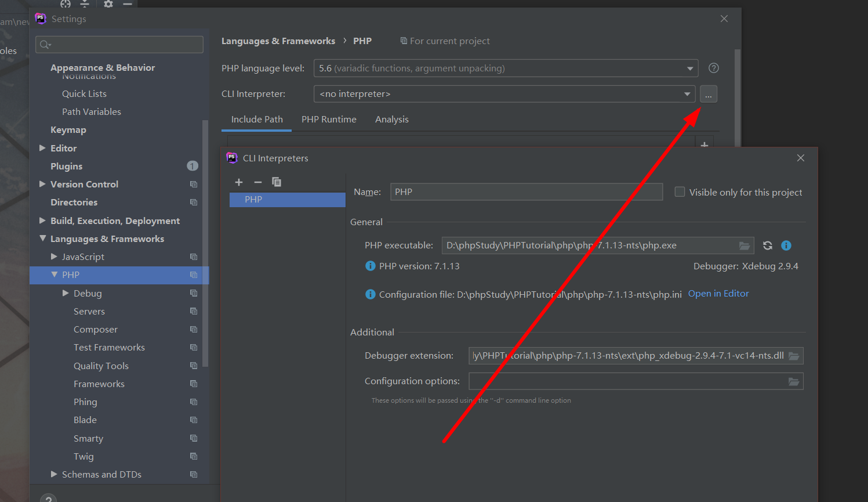Open Plugins settings page
The height and width of the screenshot is (502, 868).
click(67, 167)
